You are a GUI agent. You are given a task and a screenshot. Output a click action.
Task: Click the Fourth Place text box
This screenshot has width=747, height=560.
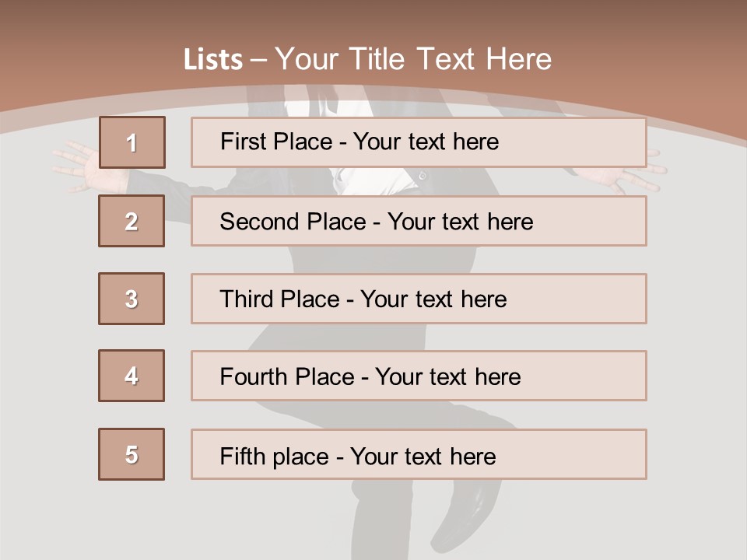[419, 376]
